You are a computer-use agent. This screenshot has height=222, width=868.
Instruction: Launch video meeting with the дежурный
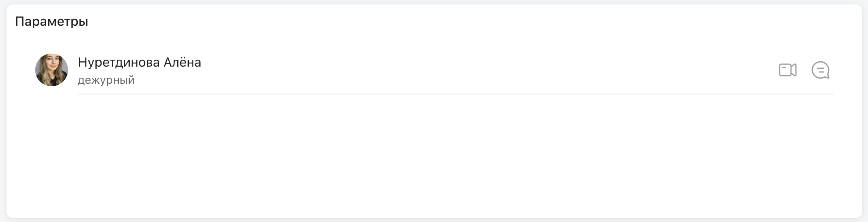787,70
